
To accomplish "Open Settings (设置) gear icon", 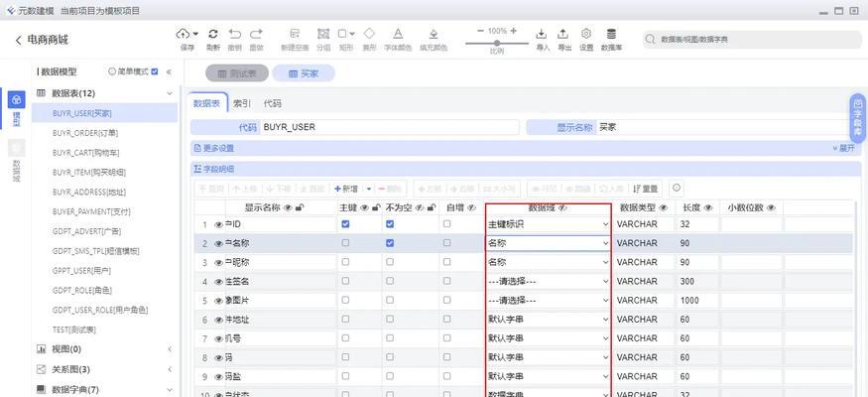I will click(x=586, y=34).
